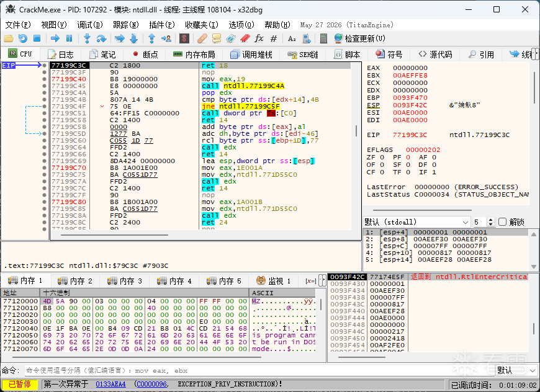
Task: Toggle the PF flag value
Action: pyautogui.click(x=408, y=158)
